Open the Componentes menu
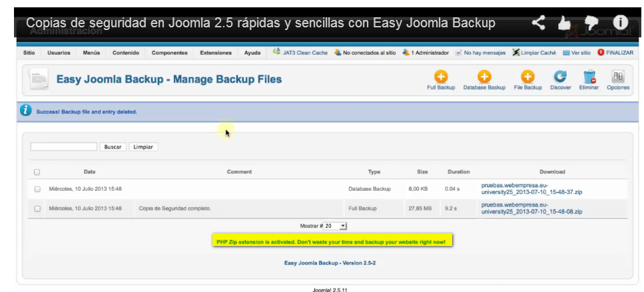 click(170, 53)
